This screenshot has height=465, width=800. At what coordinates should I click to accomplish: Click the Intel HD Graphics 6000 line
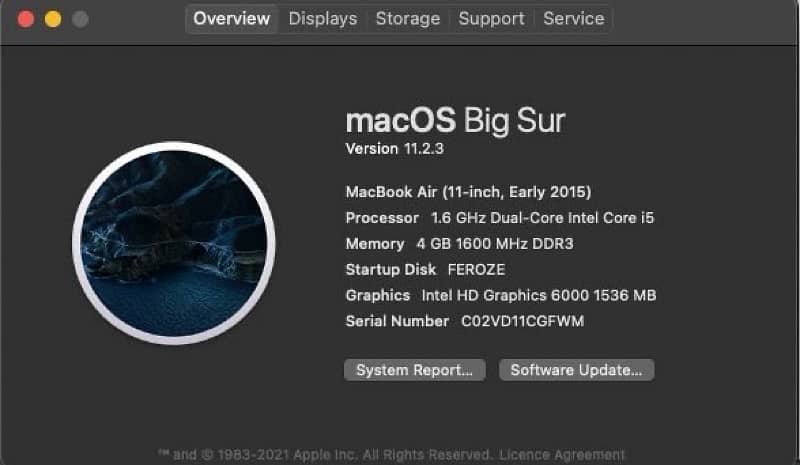(500, 295)
